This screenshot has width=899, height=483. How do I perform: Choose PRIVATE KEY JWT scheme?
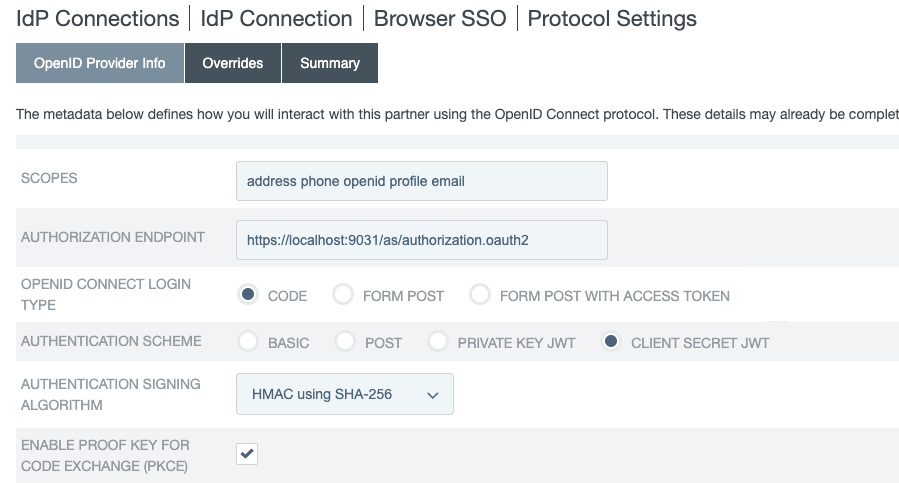point(437,342)
